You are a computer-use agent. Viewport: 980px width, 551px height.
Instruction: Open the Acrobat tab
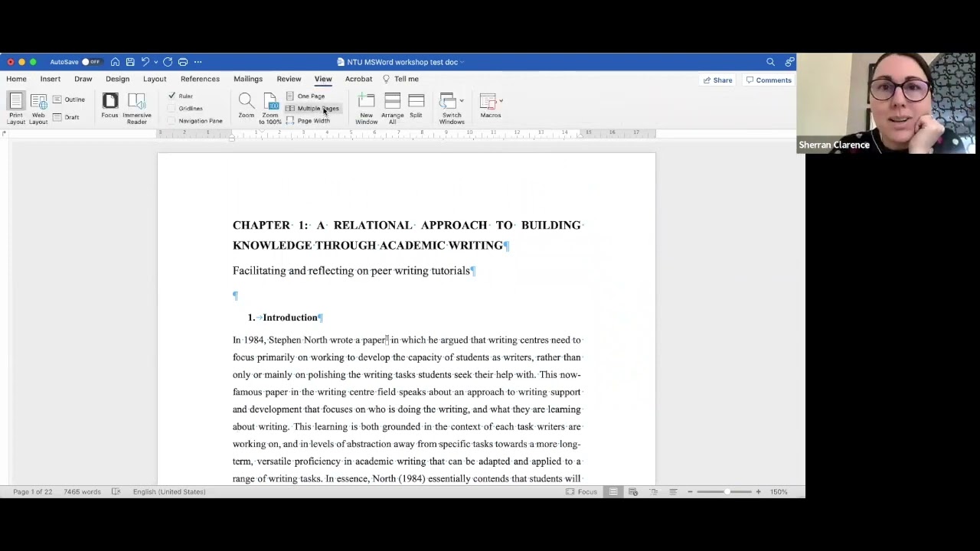pyautogui.click(x=358, y=79)
